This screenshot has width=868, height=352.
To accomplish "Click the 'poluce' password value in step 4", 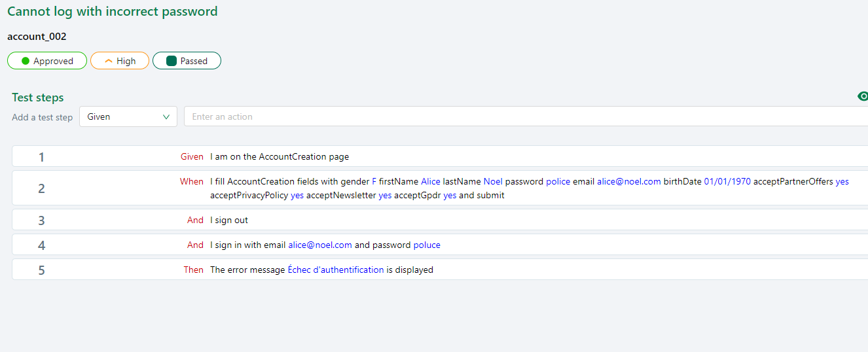I will (427, 245).
